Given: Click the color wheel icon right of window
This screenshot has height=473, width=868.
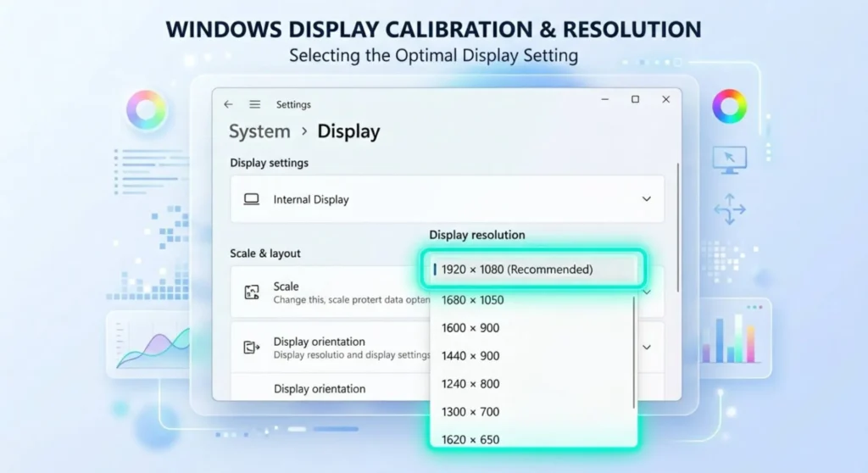Looking at the screenshot, I should coord(729,106).
